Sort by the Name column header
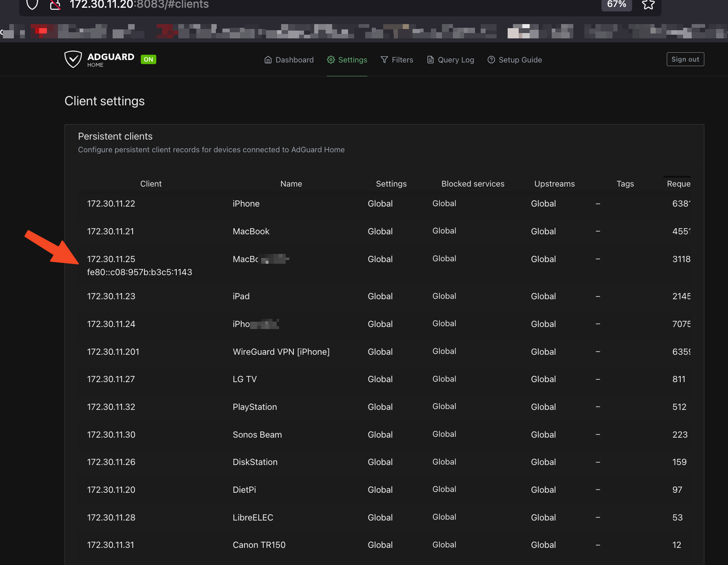Screen dimensions: 728x565 tap(291, 184)
